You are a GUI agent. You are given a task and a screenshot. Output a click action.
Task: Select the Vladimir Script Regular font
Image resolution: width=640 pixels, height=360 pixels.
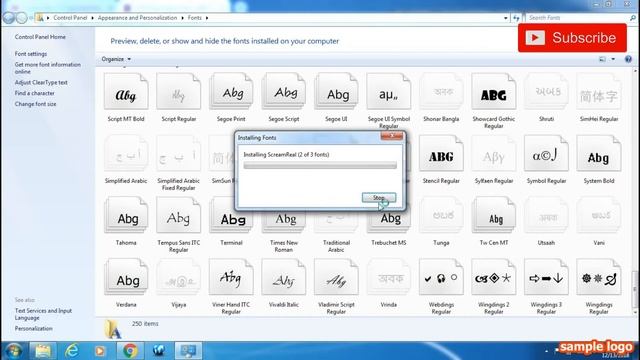pos(336,277)
